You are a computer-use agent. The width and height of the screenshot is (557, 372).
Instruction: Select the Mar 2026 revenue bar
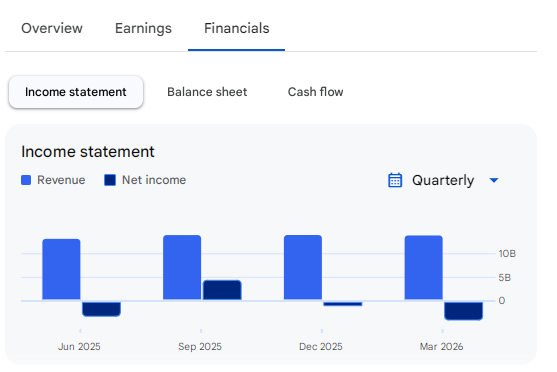pos(424,268)
